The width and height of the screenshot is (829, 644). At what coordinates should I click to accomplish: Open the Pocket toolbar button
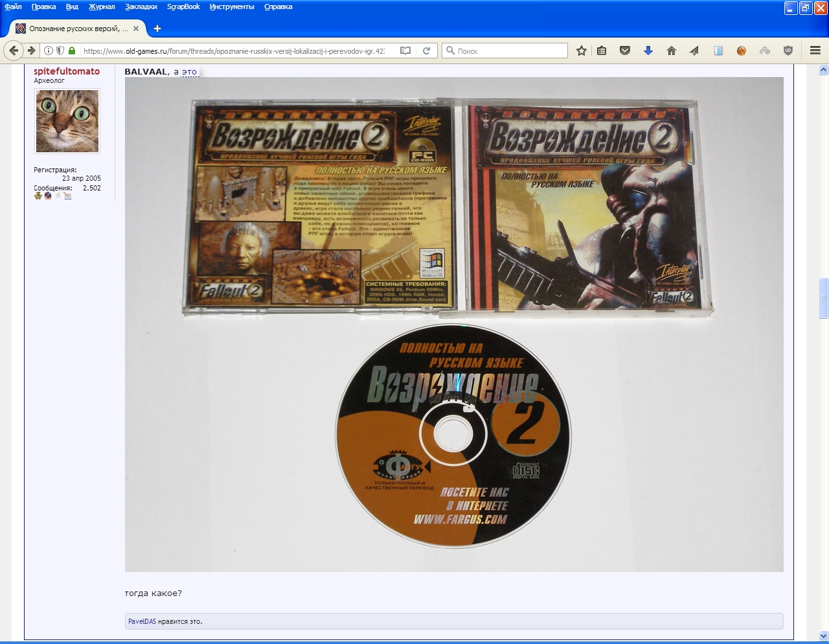(x=625, y=51)
